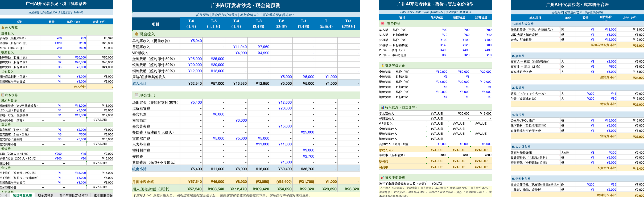This screenshot has height=197, width=644.
Task: Select the T-3（3月前）column header
Action: [x=259, y=24]
